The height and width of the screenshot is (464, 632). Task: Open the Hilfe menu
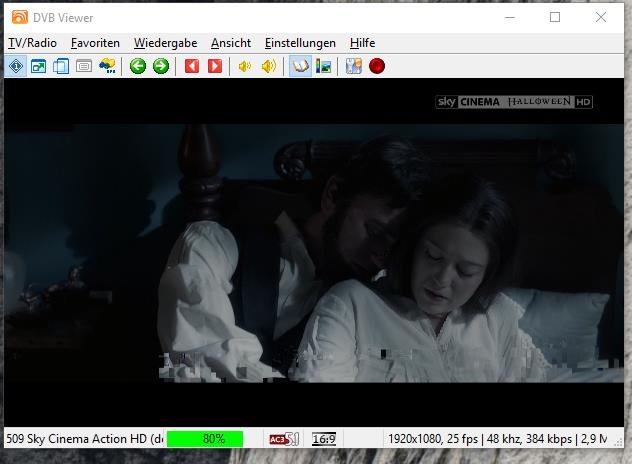362,43
